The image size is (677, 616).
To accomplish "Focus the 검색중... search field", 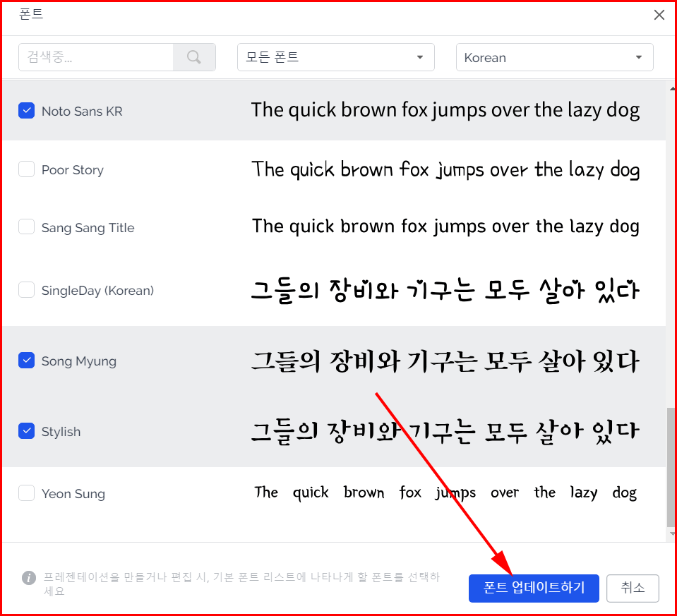I will (96, 57).
